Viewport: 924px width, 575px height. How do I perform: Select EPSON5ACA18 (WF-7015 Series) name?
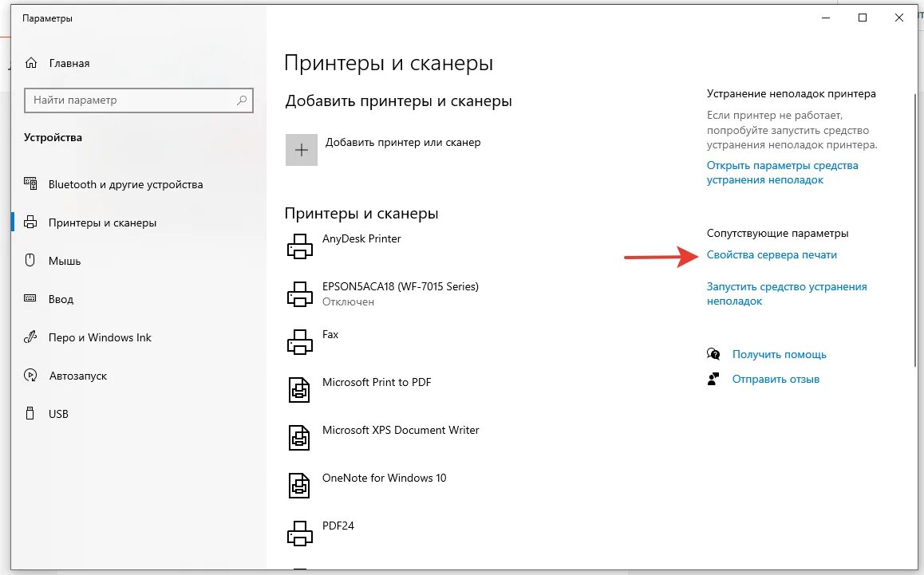click(x=400, y=286)
